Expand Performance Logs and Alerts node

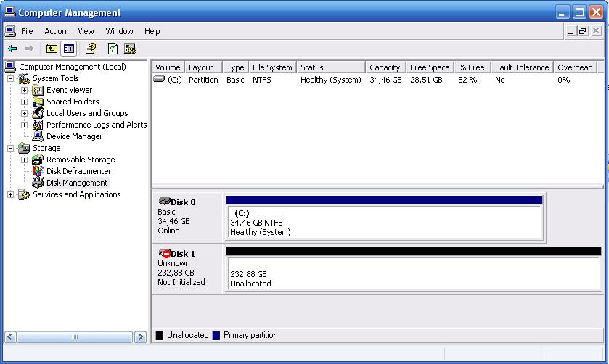pyautogui.click(x=24, y=125)
